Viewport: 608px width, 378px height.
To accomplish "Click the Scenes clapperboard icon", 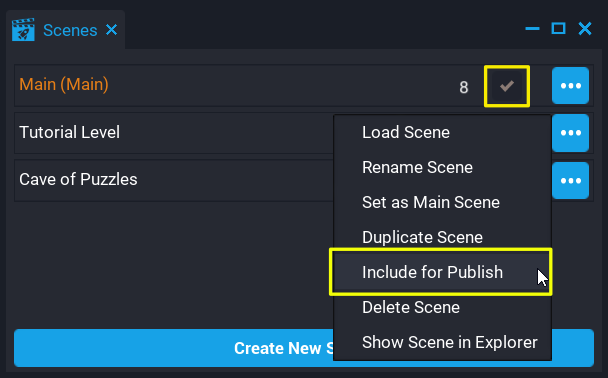I will coord(23,29).
